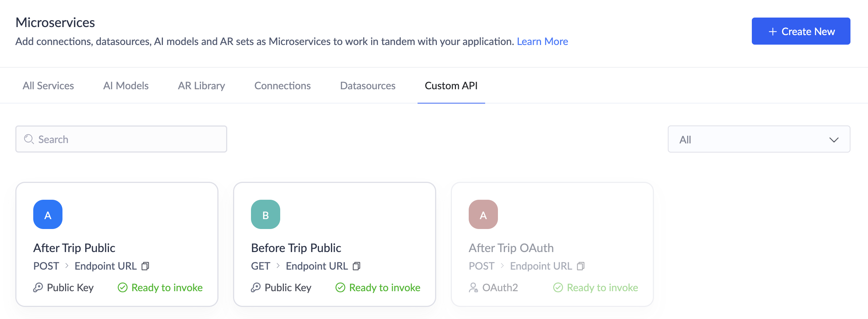Click the pink A avatar on OAuth card
868x319 pixels.
pos(483,214)
